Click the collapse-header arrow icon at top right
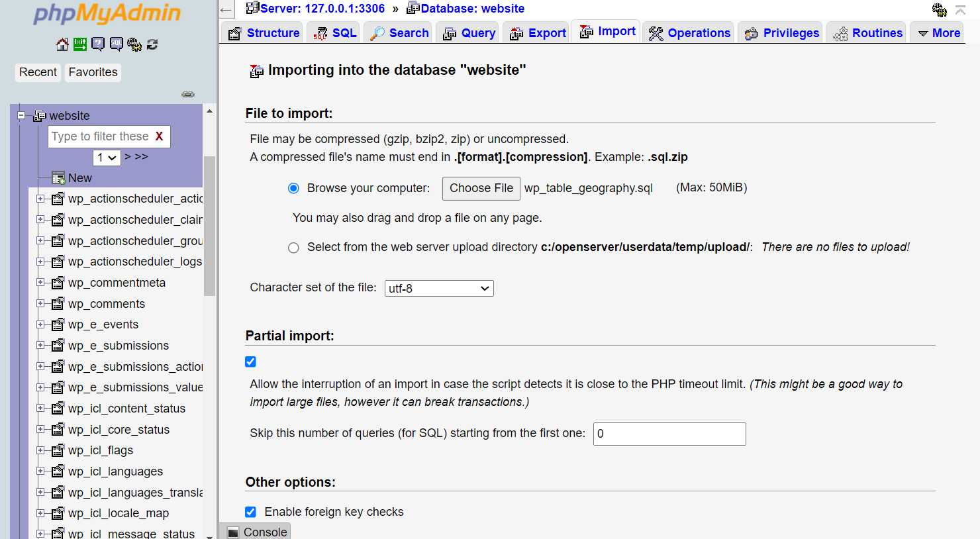 coord(960,10)
